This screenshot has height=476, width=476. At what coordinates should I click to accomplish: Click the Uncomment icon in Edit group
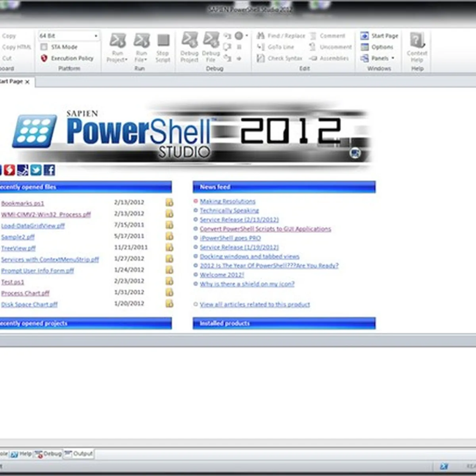pos(313,47)
